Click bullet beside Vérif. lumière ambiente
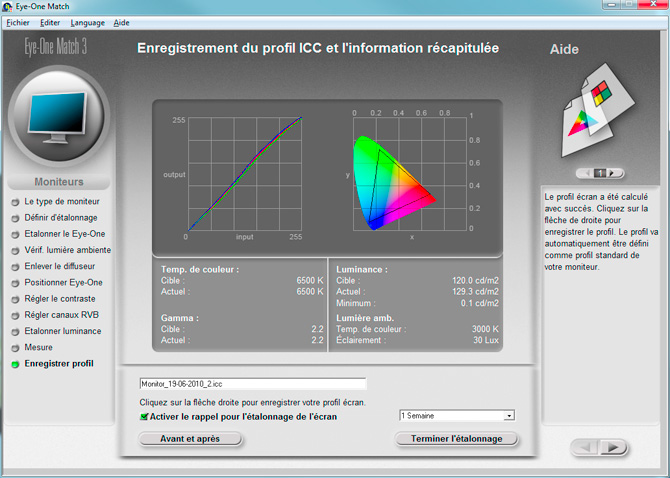The image size is (670, 478). point(15,251)
